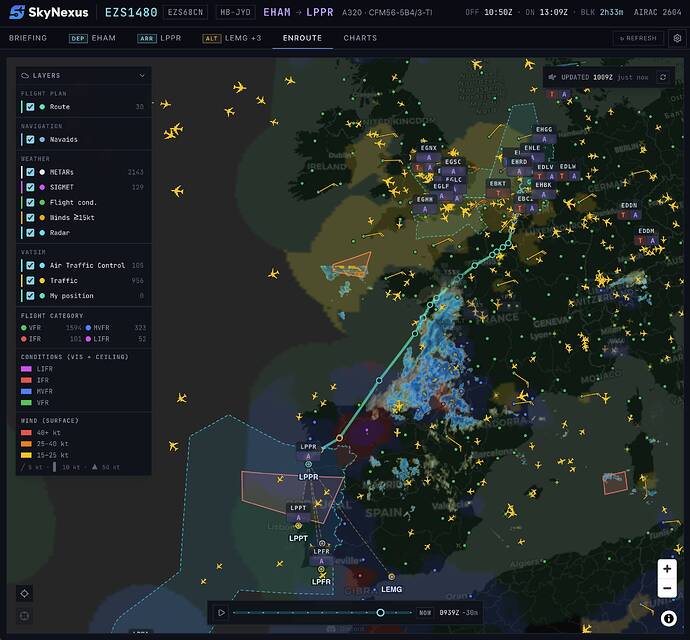Select the EGLF ATC station badge
The image size is (690, 640).
(x=441, y=191)
